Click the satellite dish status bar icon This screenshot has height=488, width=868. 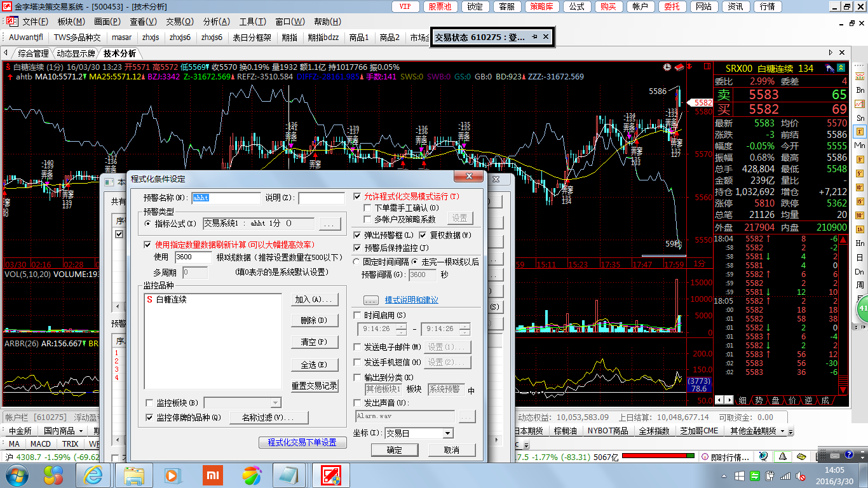[763, 456]
